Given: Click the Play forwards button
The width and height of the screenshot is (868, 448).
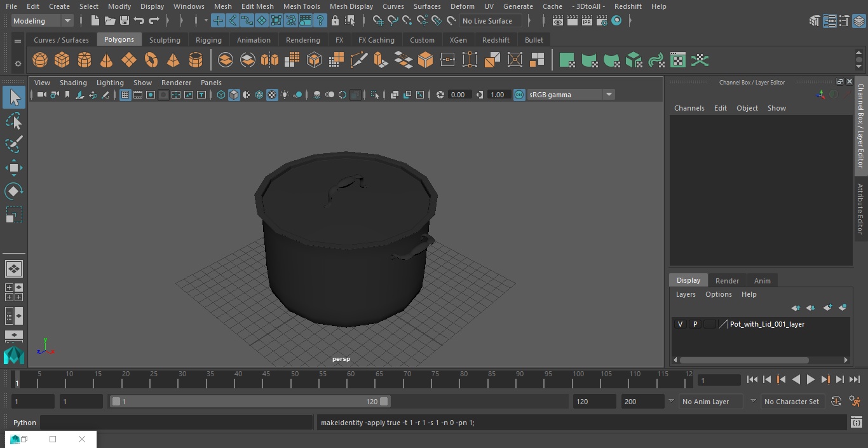Looking at the screenshot, I should 810,379.
